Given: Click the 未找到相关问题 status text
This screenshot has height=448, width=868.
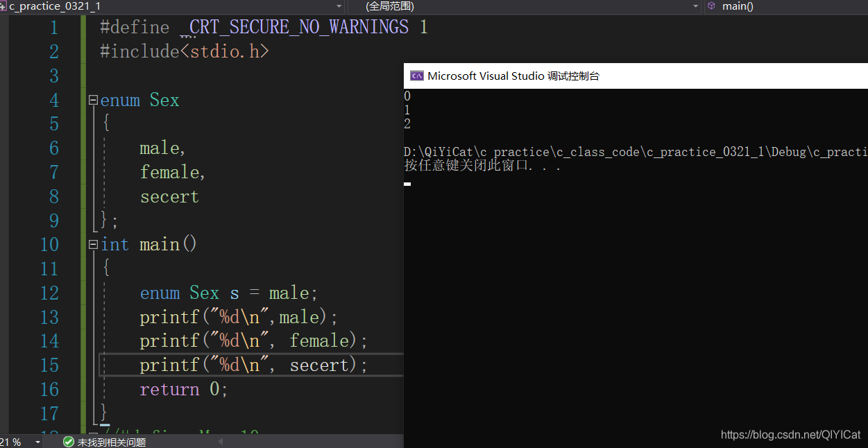Looking at the screenshot, I should pos(112,442).
